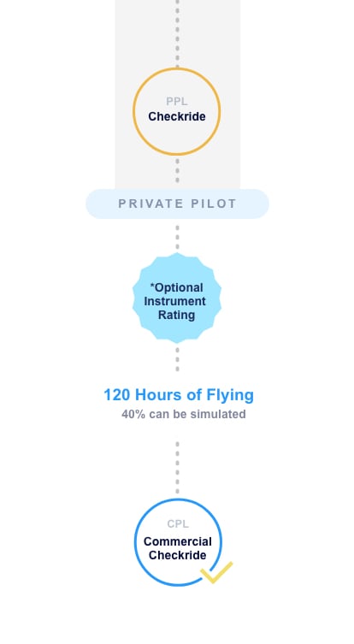
Task: Select the PRIVATE PILOT pill label
Action: (177, 204)
